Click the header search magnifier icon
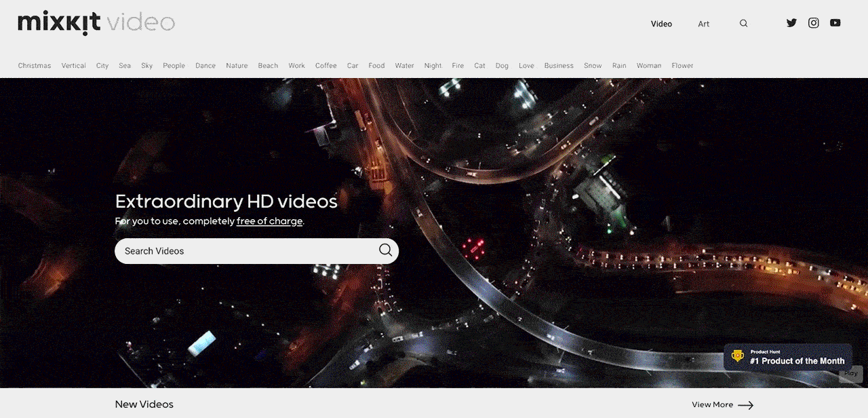The image size is (868, 418). 744,24
